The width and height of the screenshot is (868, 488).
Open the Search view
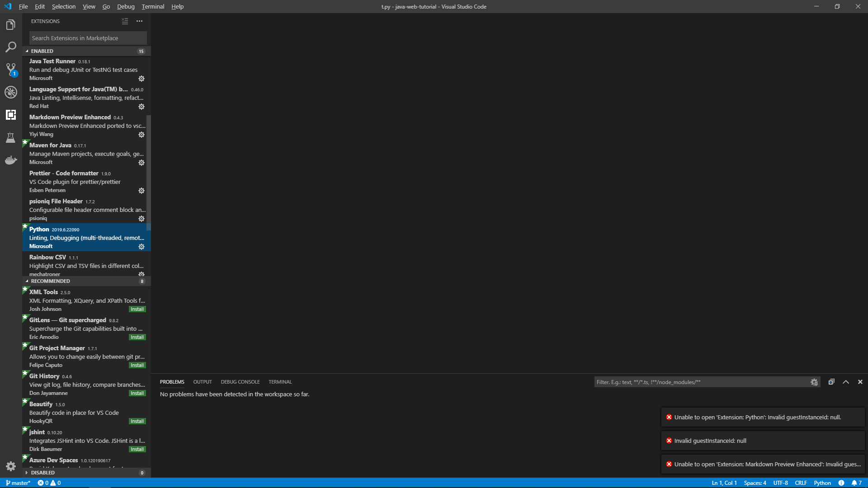click(10, 47)
